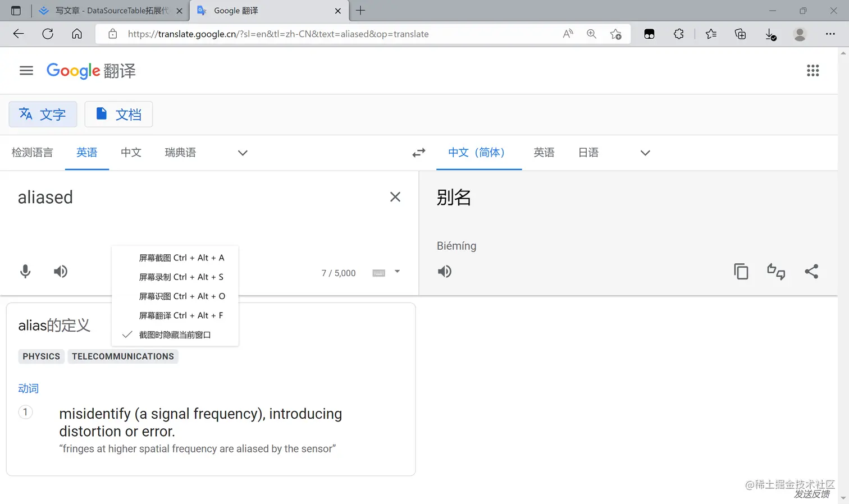Choose 屏幕录制 Ctrl+Alt+S menu item
The height and width of the screenshot is (504, 849).
click(175, 277)
